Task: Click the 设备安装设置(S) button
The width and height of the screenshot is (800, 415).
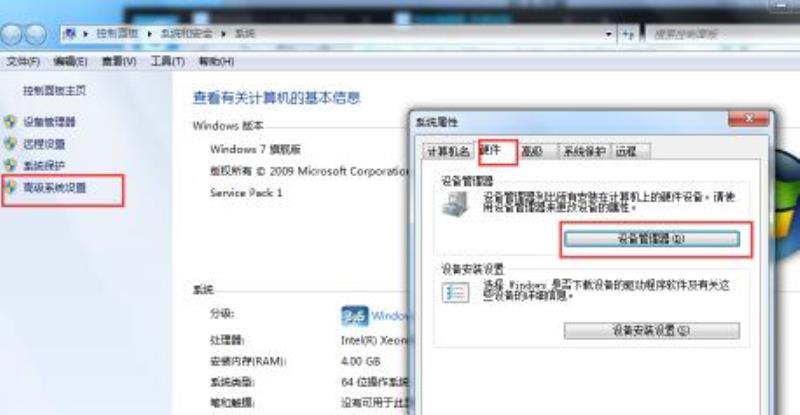Action: (652, 331)
